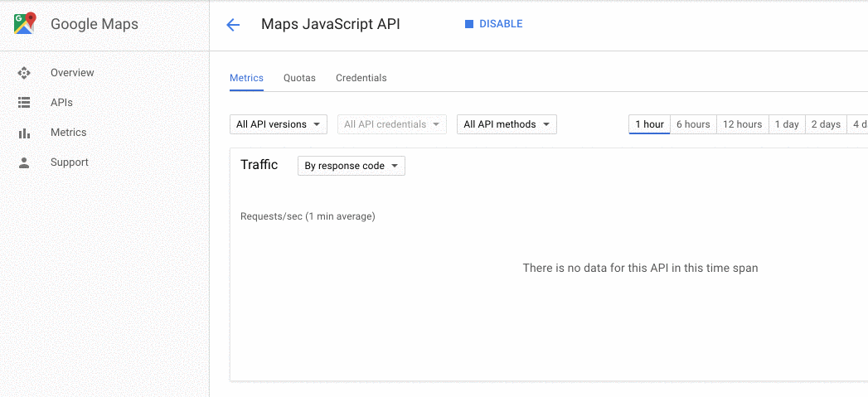The width and height of the screenshot is (868, 397).
Task: Switch to the Quotas tab
Action: 299,78
